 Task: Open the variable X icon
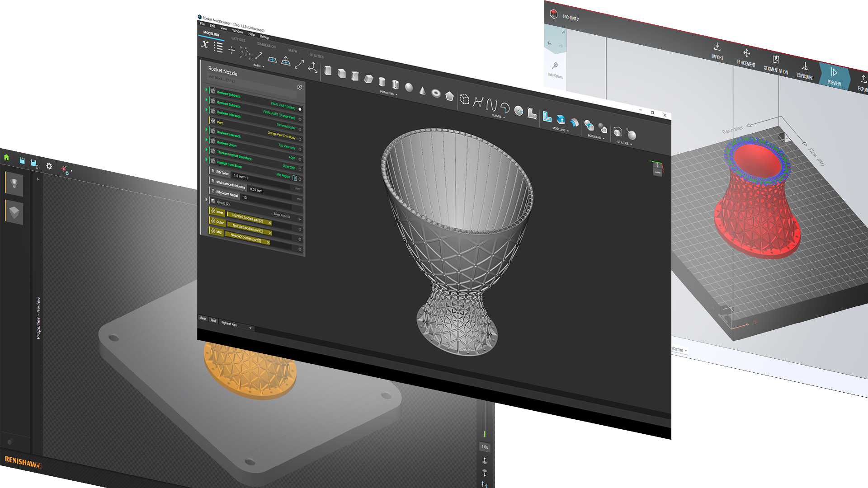pyautogui.click(x=205, y=44)
